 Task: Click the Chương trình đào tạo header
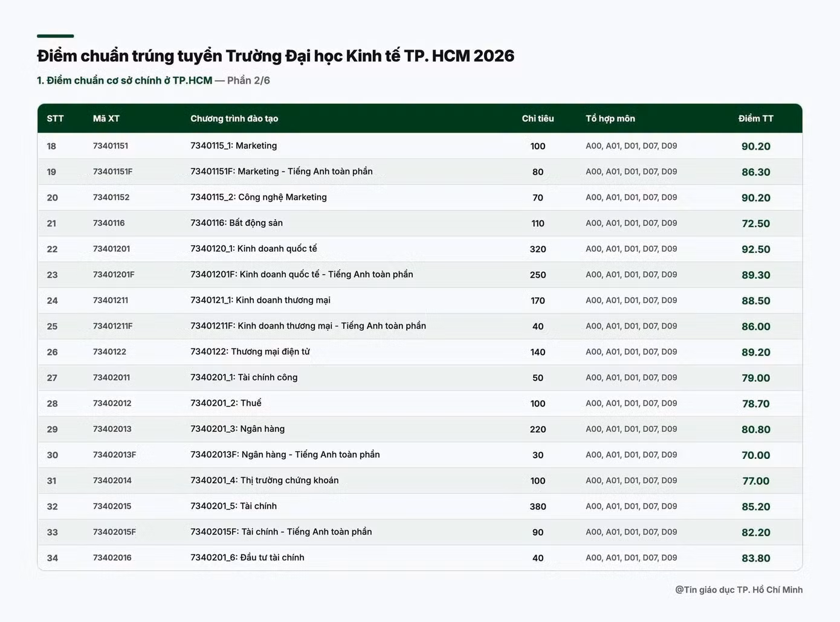234,118
